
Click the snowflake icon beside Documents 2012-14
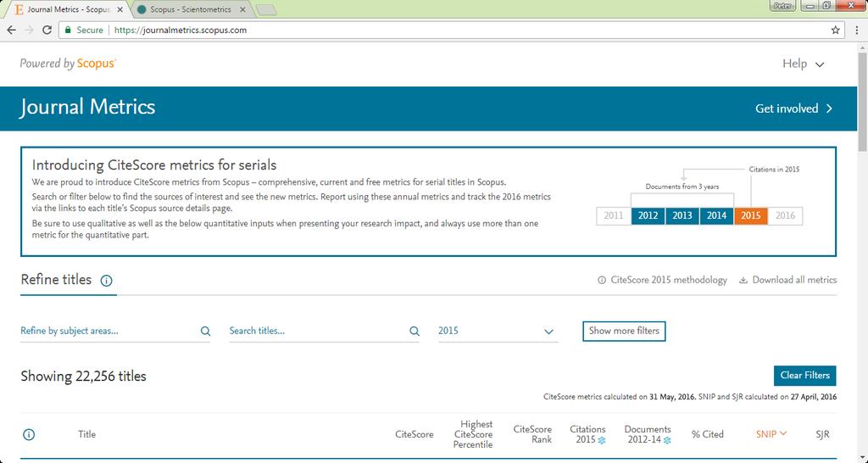coord(667,440)
